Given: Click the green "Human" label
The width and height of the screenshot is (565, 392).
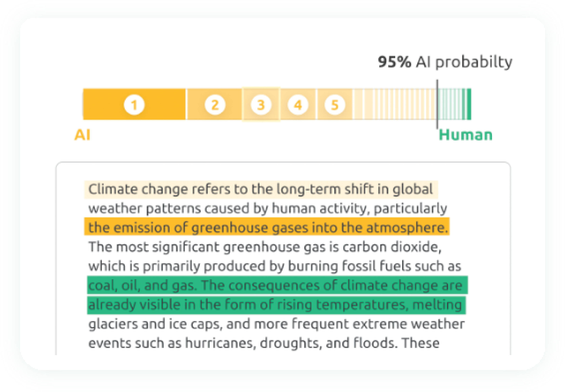Looking at the screenshot, I should point(466,135).
